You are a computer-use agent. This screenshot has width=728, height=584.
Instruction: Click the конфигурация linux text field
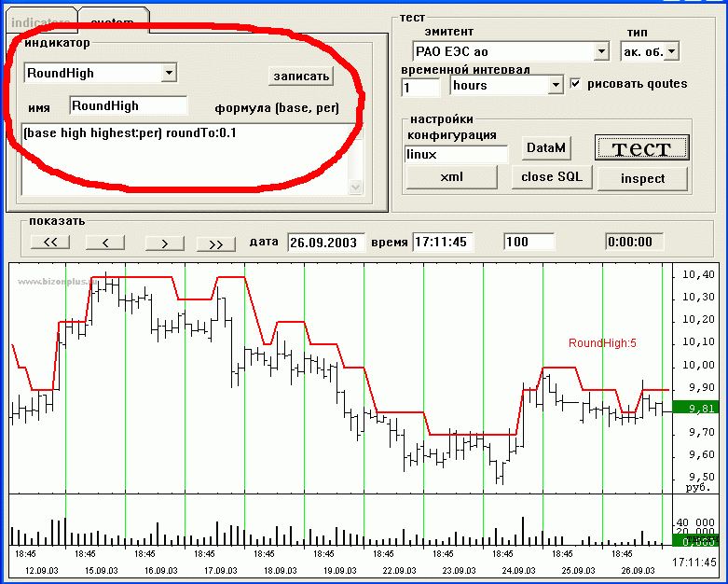pos(456,154)
